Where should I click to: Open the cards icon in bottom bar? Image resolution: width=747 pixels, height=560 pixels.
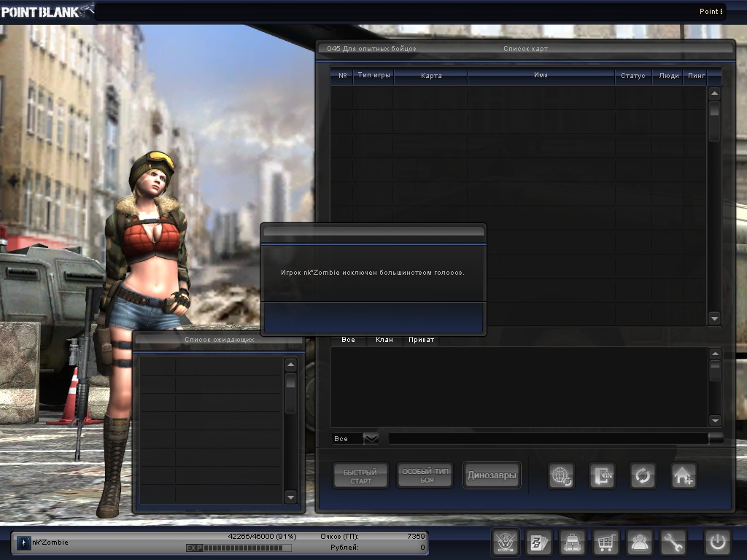pyautogui.click(x=539, y=542)
